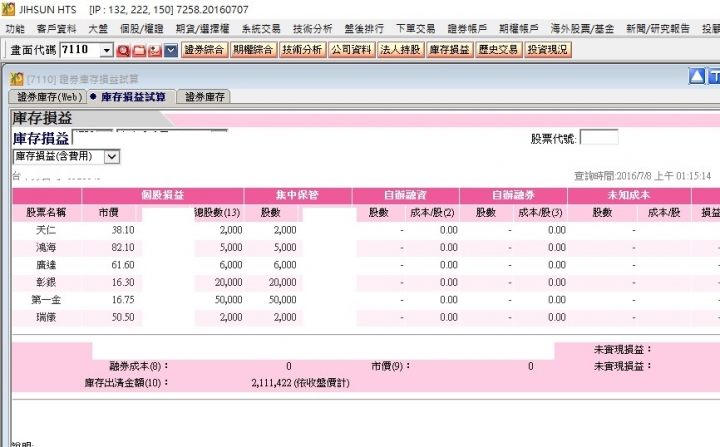This screenshot has width=720, height=447.
Task: Open the 個股/權證 menu
Action: (141, 29)
